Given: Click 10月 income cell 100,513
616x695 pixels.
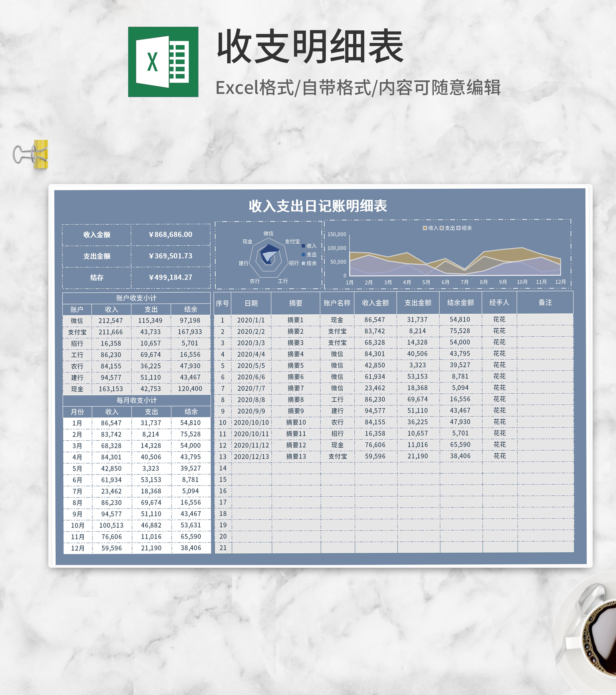Looking at the screenshot, I should (x=111, y=525).
